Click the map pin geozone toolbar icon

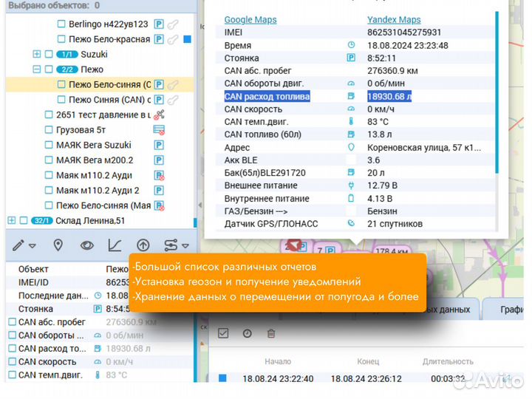click(x=58, y=245)
